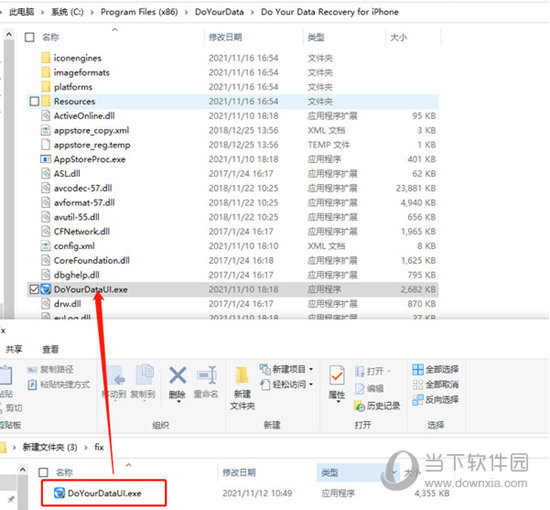Go to 系统 (C:) breadcrumb
The height and width of the screenshot is (510, 550).
pos(67,12)
